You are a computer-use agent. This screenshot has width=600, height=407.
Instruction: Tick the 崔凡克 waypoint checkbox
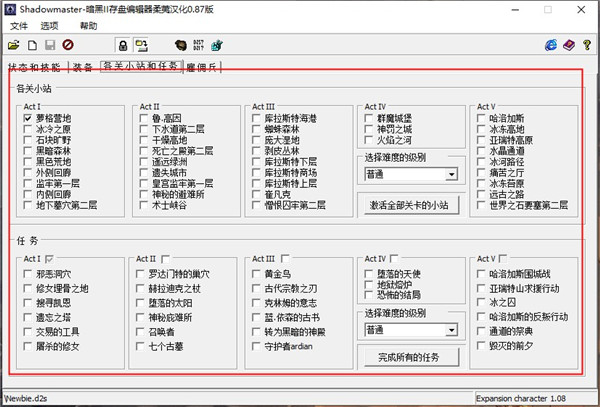click(x=256, y=194)
